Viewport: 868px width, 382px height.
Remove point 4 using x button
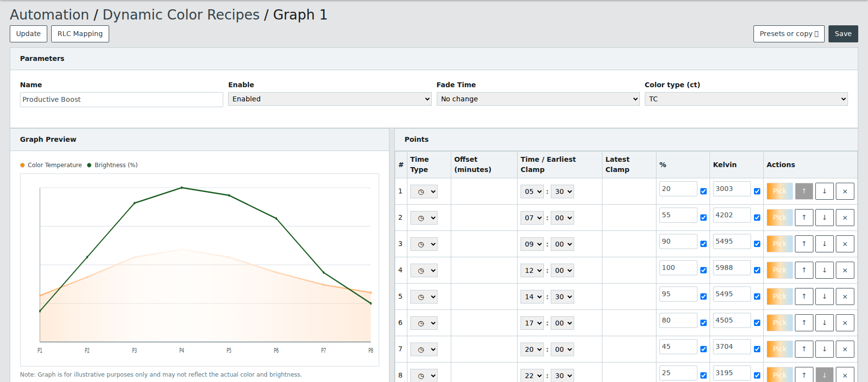pos(845,270)
